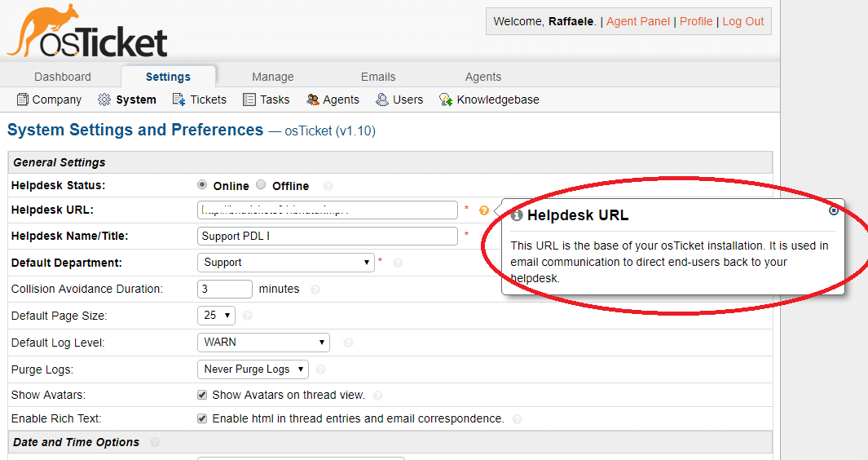
Task: Click help icon next to Helpdesk Status
Action: pyautogui.click(x=328, y=186)
